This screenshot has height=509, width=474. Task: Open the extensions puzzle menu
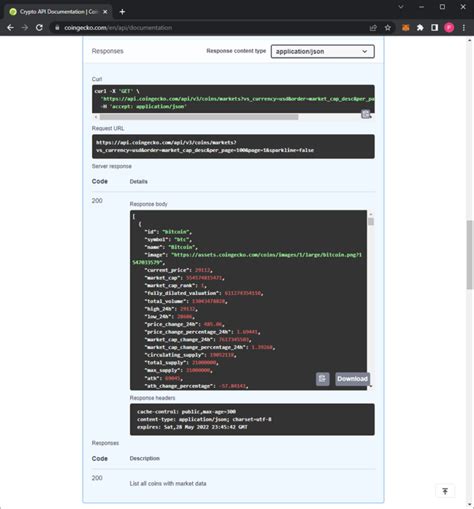420,28
